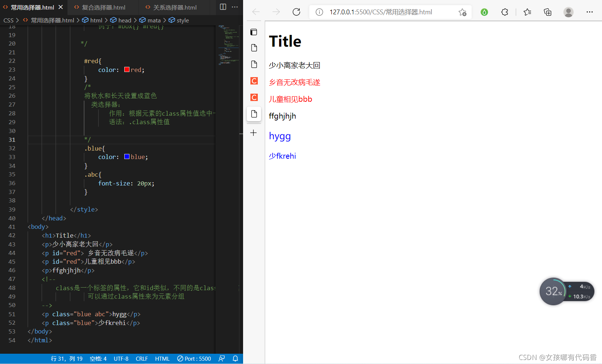Screen dimensions: 602x364
Task: Select the second page tab in sidebar
Action: click(x=254, y=64)
